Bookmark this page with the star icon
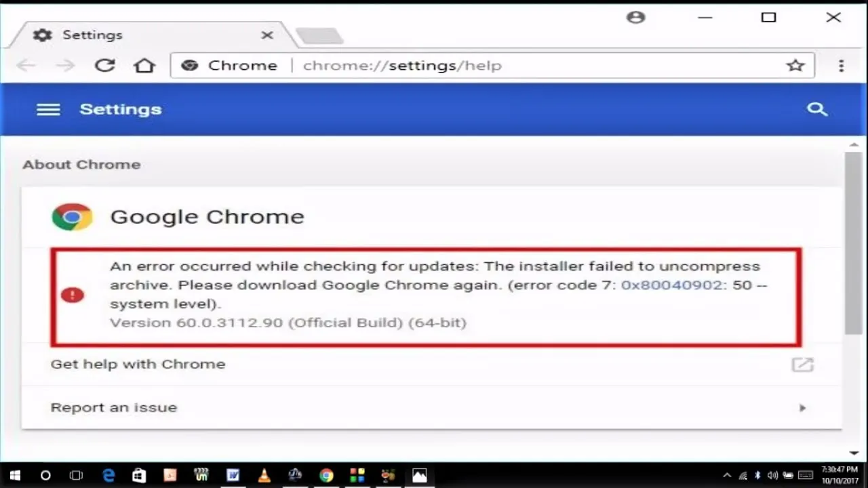 pyautogui.click(x=795, y=65)
